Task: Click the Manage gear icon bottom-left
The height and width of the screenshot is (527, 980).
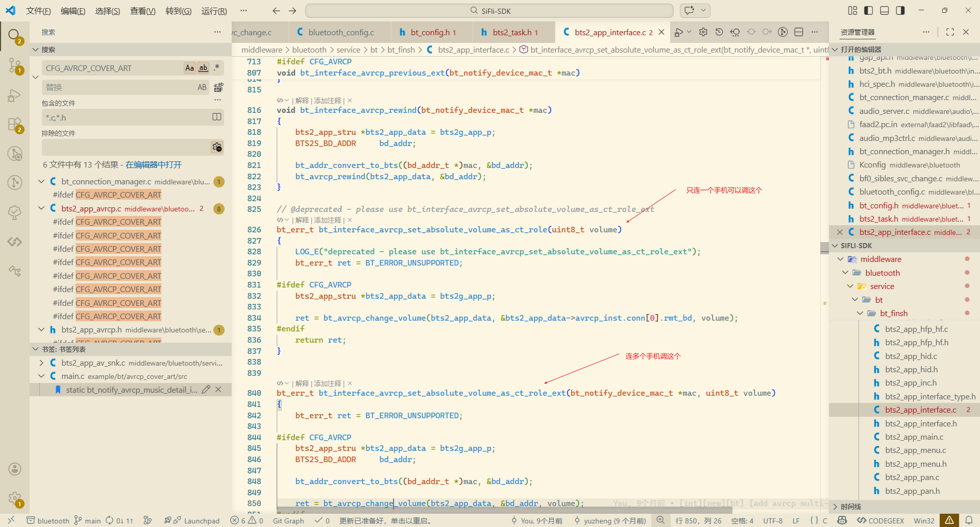Action: click(x=15, y=498)
